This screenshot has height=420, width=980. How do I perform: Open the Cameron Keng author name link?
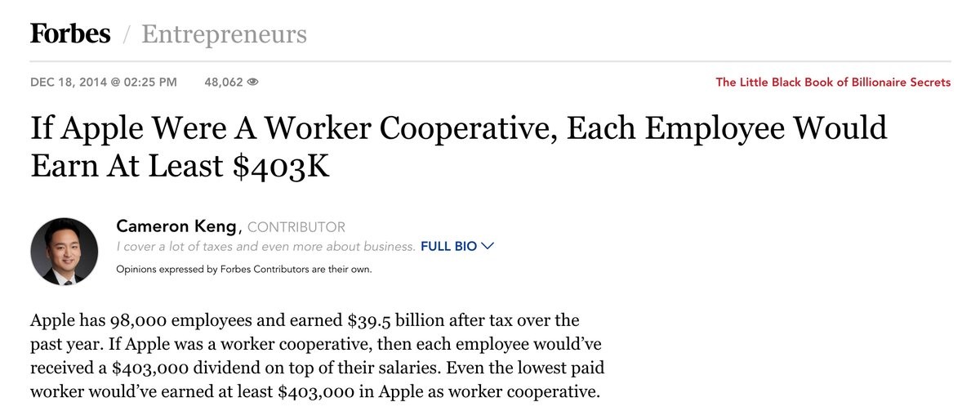(176, 226)
